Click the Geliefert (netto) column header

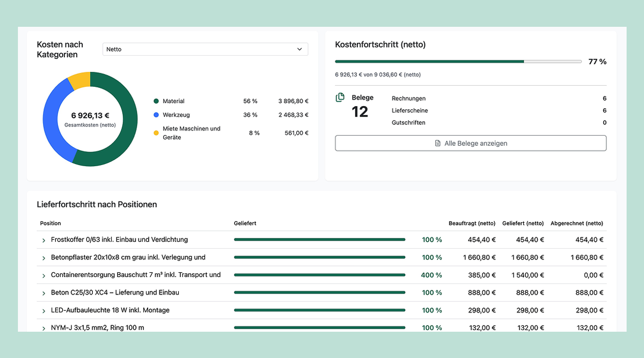point(523,223)
